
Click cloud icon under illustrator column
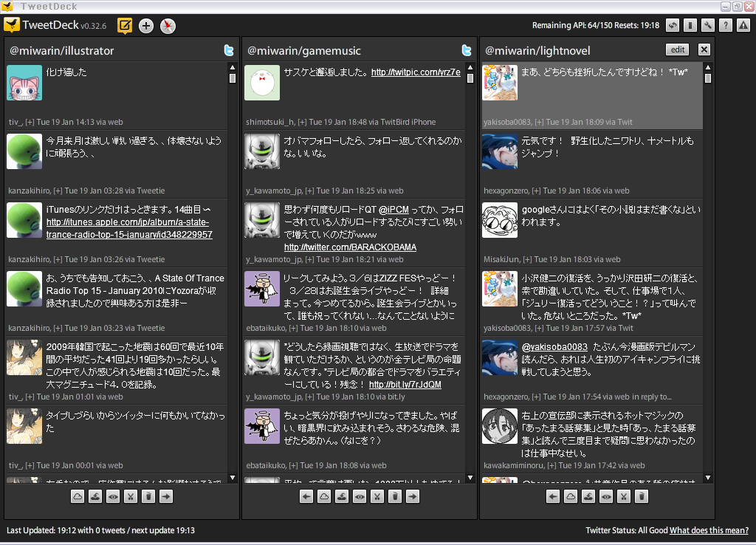pyautogui.click(x=78, y=496)
